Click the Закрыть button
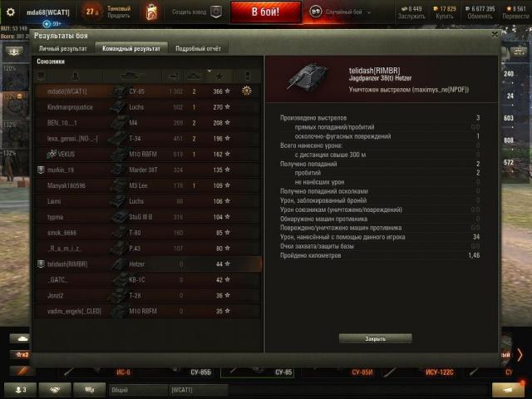The height and width of the screenshot is (399, 532). tap(375, 338)
